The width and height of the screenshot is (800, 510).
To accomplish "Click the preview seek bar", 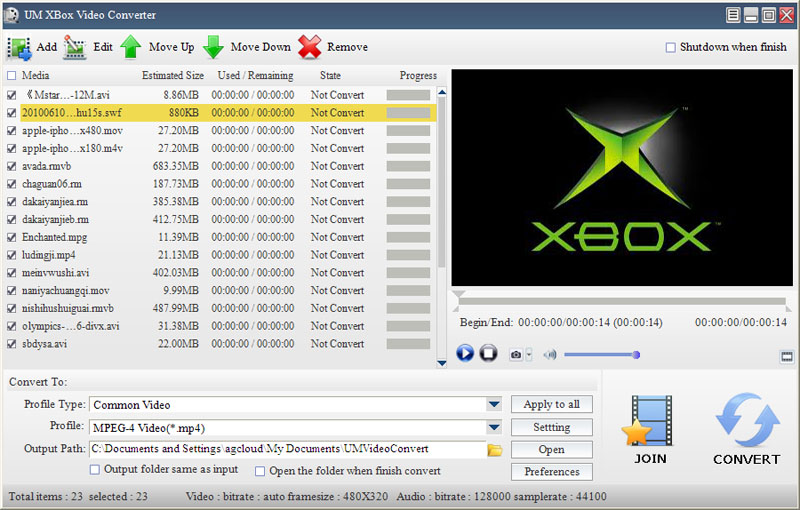I will pyautogui.click(x=622, y=301).
